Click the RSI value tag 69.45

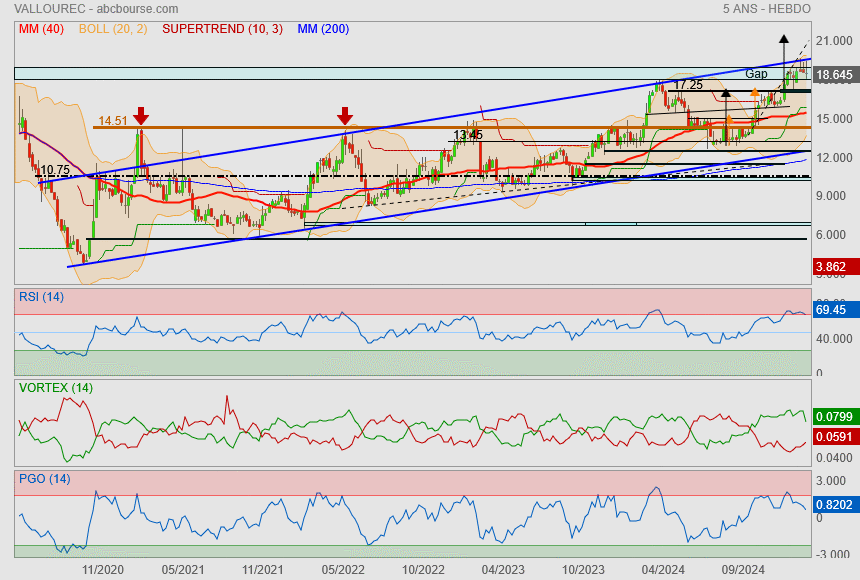(835, 309)
